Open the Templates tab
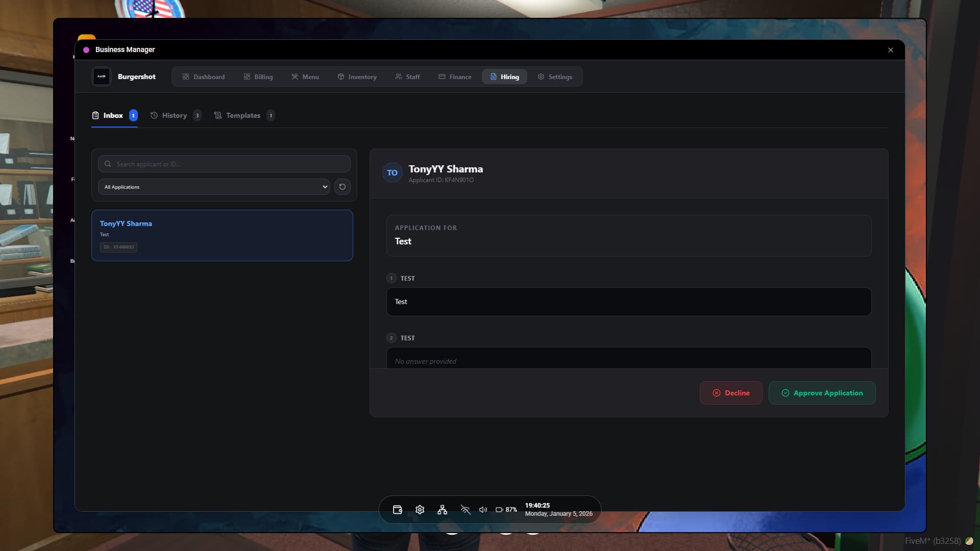 tap(243, 115)
